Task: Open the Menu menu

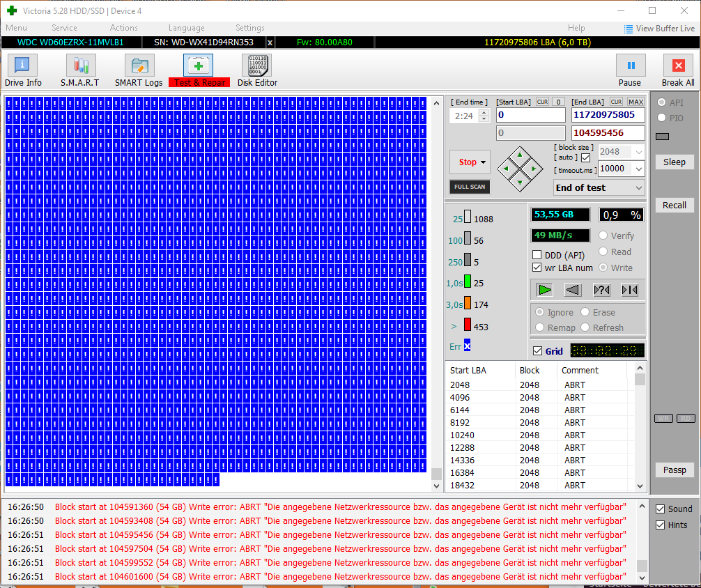Action: (x=17, y=28)
